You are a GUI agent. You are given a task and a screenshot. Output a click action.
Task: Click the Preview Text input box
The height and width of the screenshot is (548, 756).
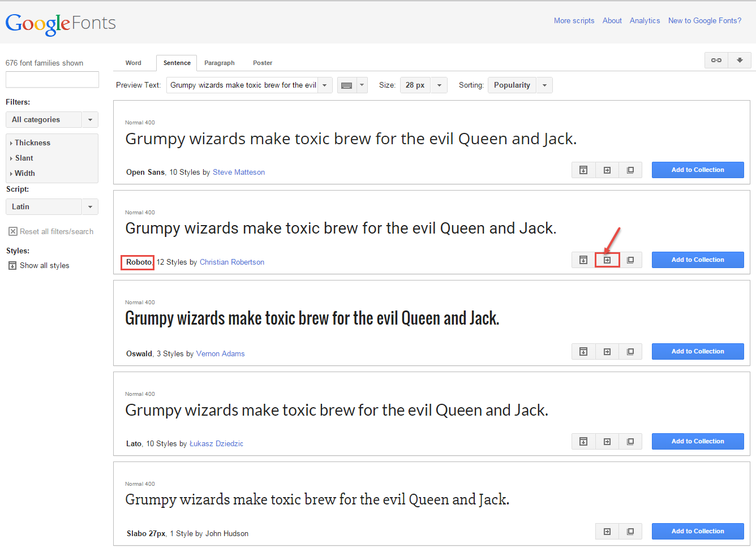pyautogui.click(x=242, y=85)
